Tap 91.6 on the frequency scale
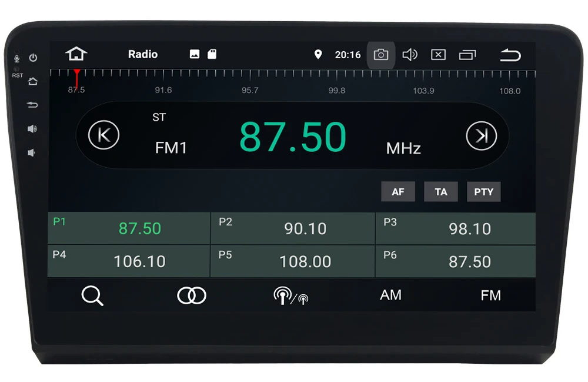Screen dimensions: 588x382 click(x=163, y=90)
